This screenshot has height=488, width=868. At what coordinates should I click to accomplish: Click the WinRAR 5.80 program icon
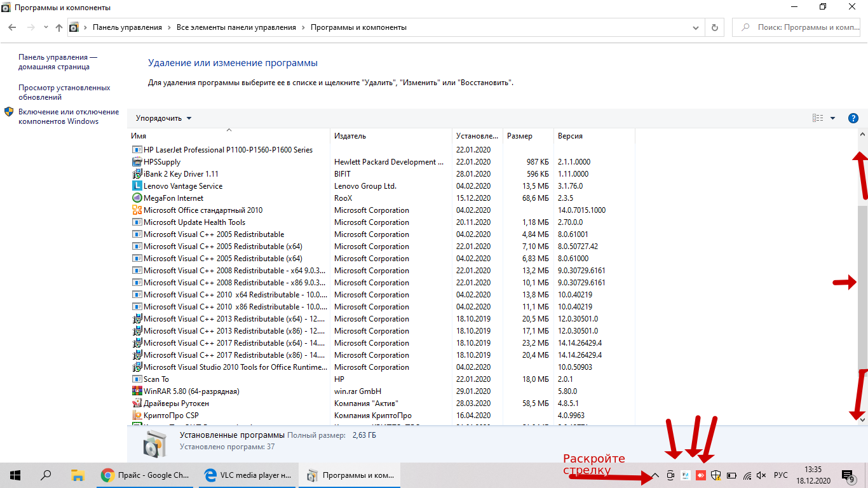[x=137, y=391]
